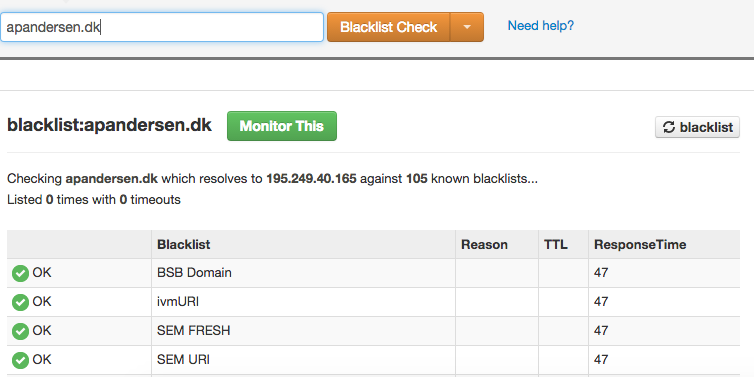
Task: Click the green OK checkmark for SEM URI
Action: click(20, 360)
